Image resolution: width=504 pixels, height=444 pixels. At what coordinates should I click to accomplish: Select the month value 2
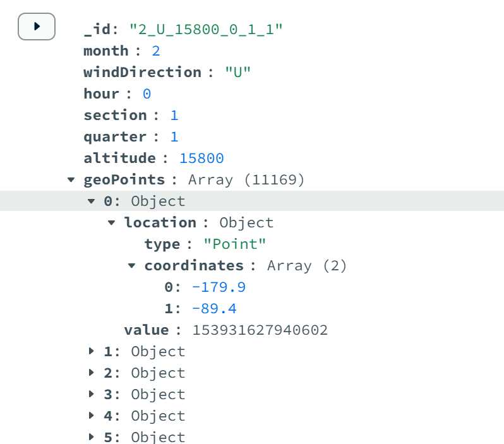coord(155,51)
